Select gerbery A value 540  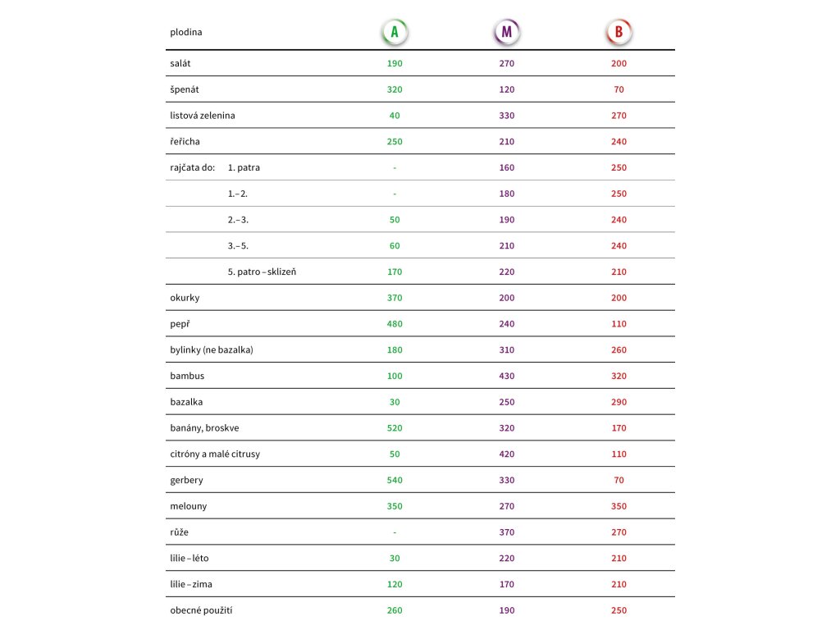pos(395,480)
